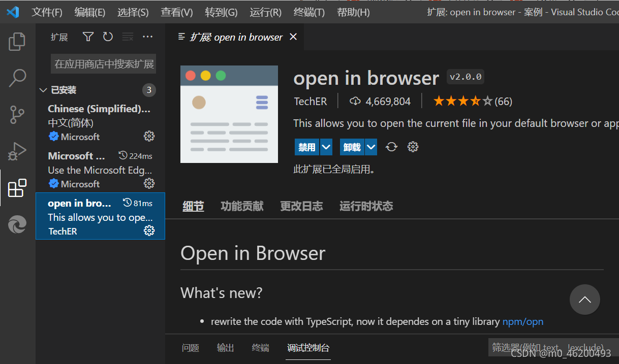
Task: Click the 扩展 open in browser editor tab
Action: 236,37
